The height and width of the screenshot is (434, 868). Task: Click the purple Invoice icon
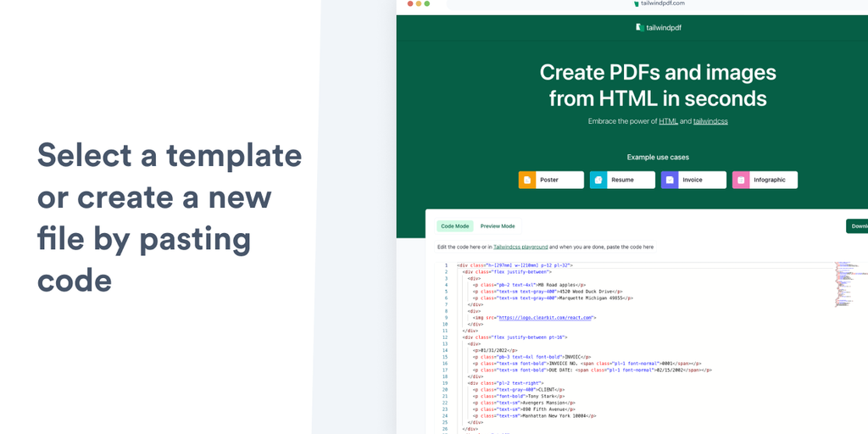[x=670, y=180]
